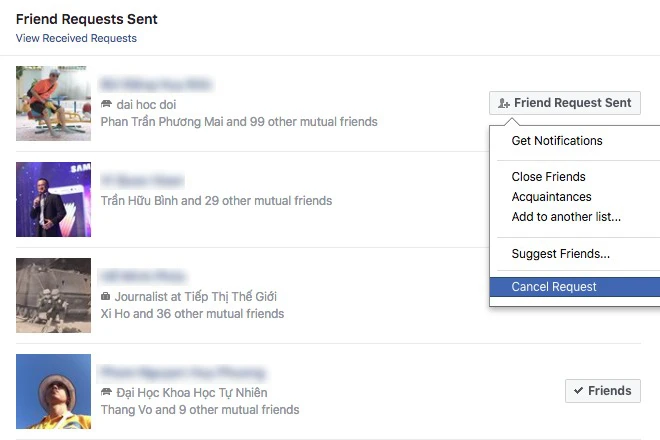The width and height of the screenshot is (660, 440).
Task: Open the military tank profile thumbnail
Action: point(53,295)
